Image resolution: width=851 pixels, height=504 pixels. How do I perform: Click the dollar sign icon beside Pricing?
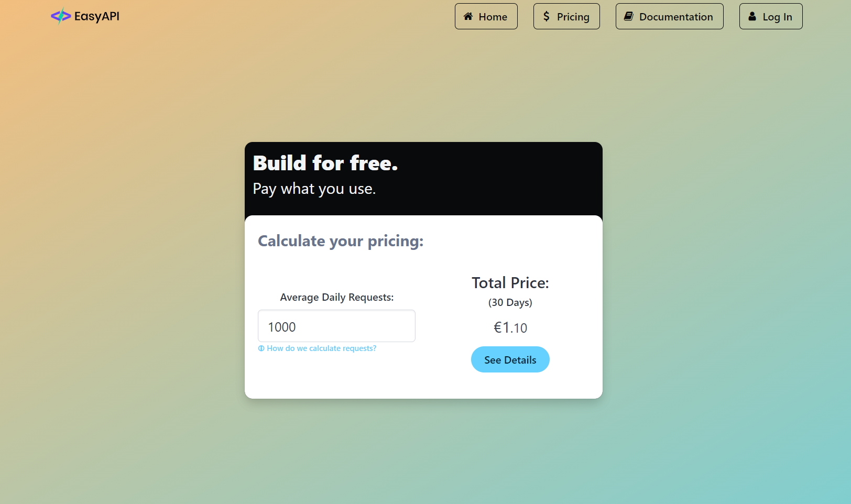coord(547,16)
